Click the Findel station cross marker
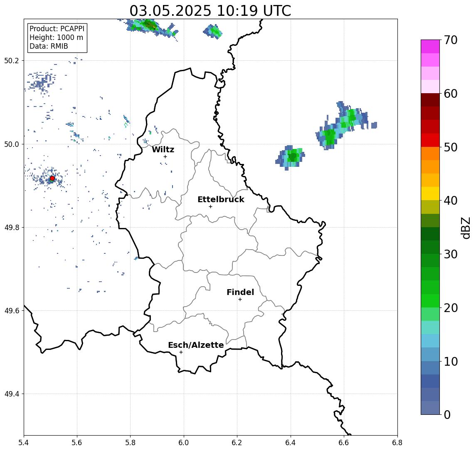The image size is (476, 451). 240,300
